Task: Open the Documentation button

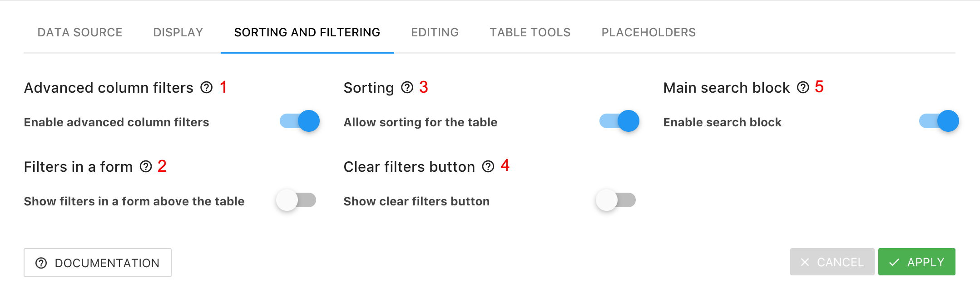Action: coord(98,263)
